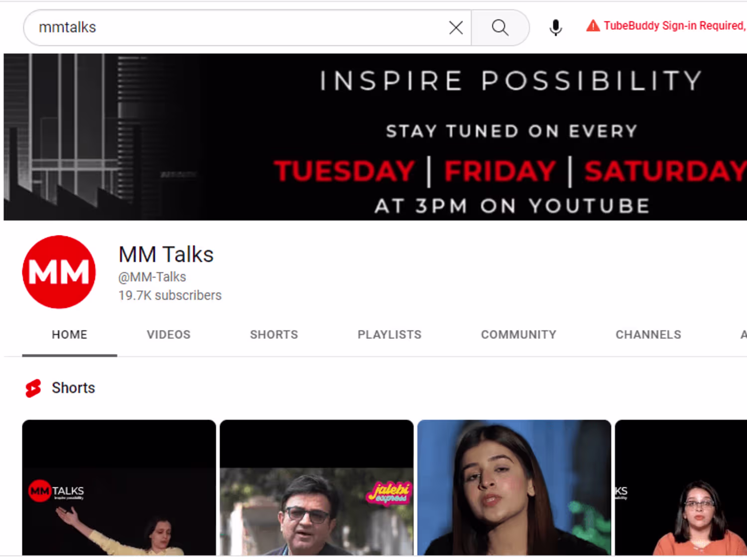Go to the PLAYLISTS tab
Image resolution: width=747 pixels, height=560 pixels.
point(389,335)
